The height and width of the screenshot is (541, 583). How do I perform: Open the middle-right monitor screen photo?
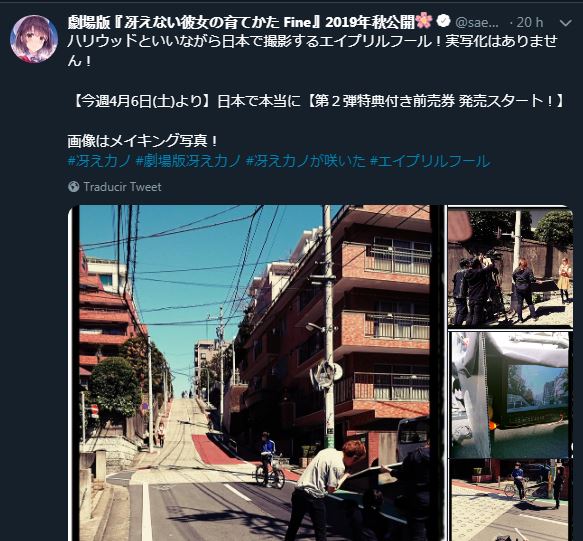pos(510,395)
